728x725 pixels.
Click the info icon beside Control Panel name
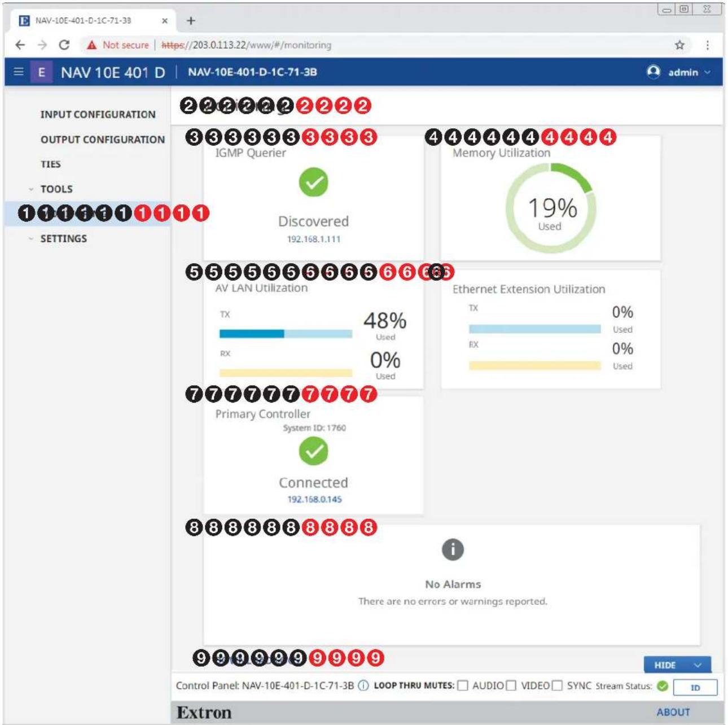click(x=363, y=686)
